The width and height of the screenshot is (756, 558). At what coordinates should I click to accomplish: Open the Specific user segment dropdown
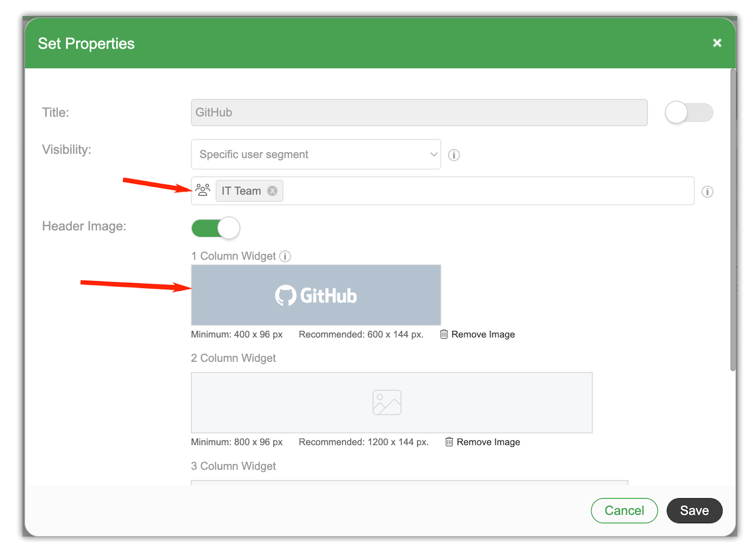tap(316, 154)
